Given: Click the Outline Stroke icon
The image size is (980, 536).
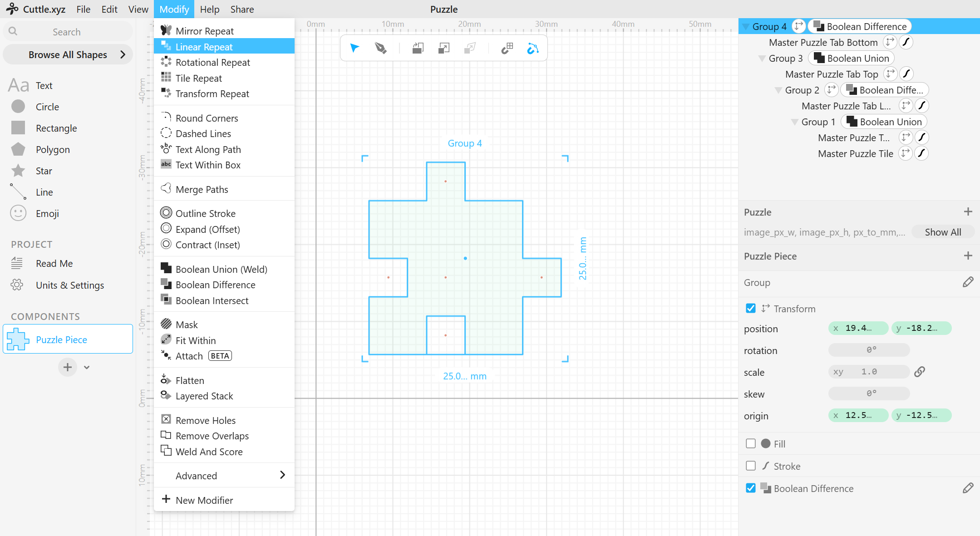Looking at the screenshot, I should tap(166, 213).
